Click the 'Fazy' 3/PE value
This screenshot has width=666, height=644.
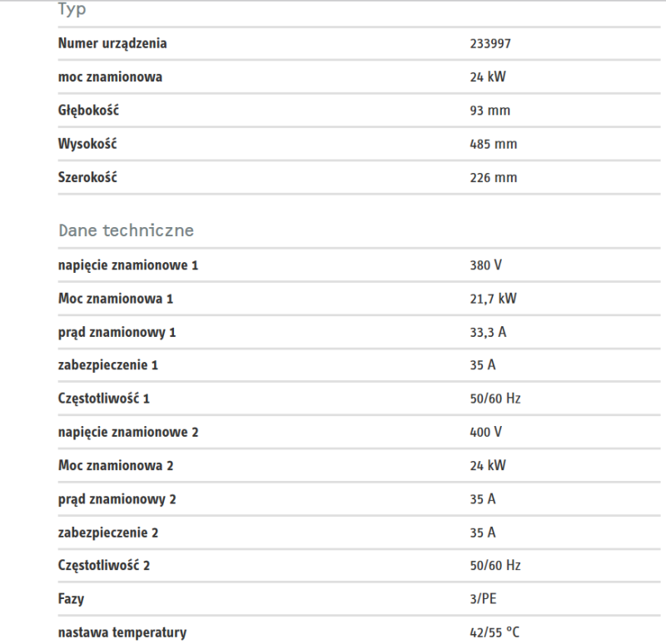coord(483,599)
